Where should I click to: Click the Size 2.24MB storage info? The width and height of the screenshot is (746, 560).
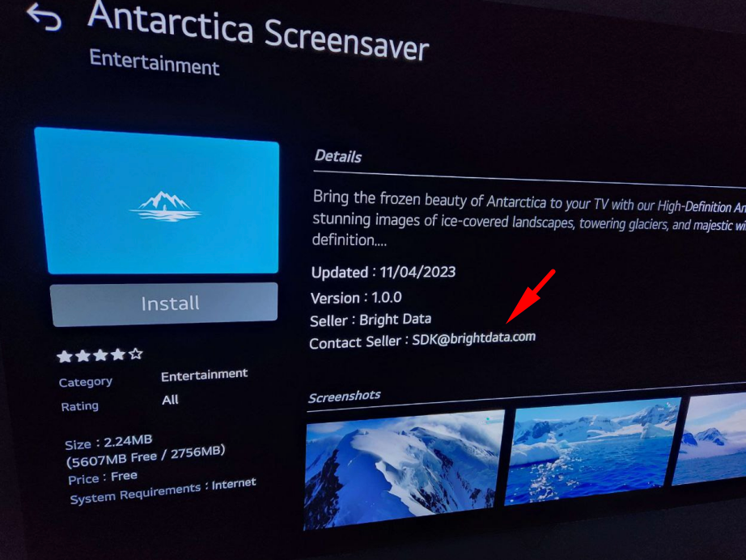click(108, 443)
